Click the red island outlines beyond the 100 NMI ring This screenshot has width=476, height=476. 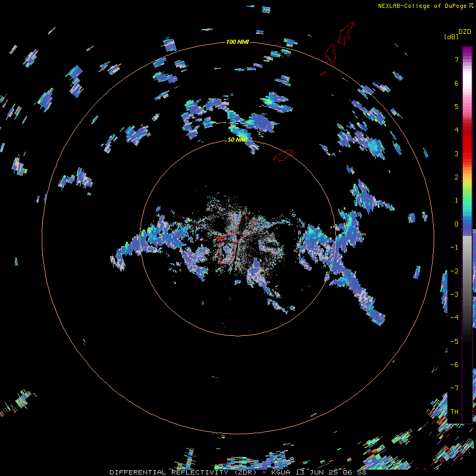(340, 43)
